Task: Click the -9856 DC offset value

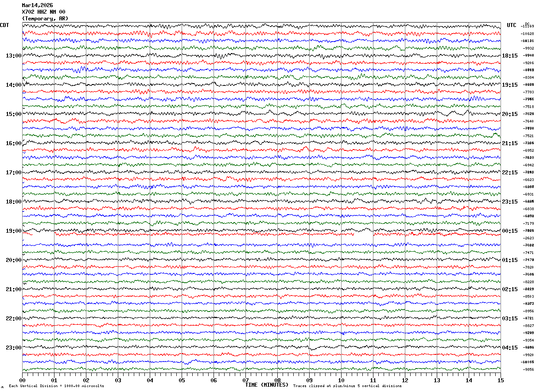Action: [x=528, y=369]
